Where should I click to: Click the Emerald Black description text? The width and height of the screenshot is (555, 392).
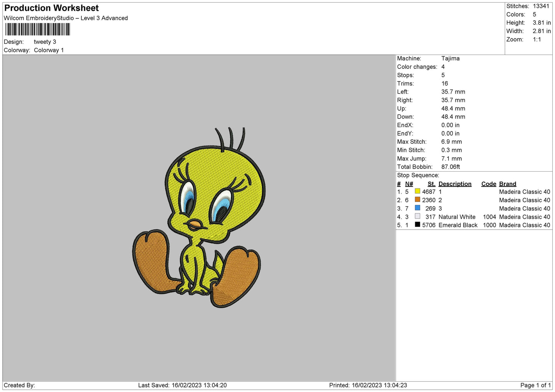tap(458, 225)
